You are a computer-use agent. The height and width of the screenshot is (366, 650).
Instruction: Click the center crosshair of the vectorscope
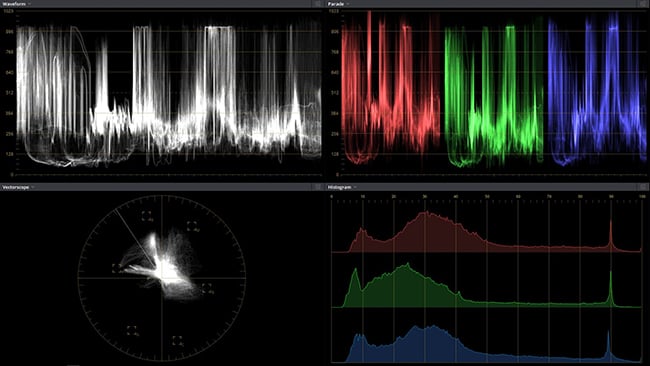pyautogui.click(x=162, y=278)
